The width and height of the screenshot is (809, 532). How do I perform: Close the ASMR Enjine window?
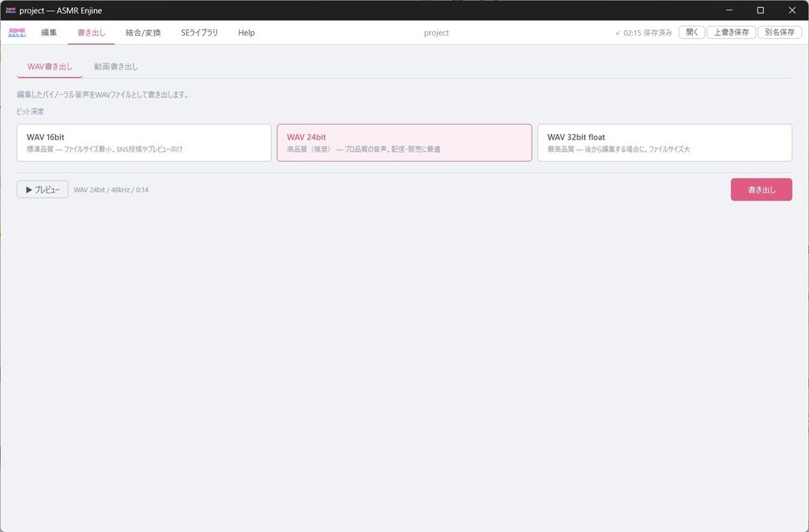[x=792, y=10]
